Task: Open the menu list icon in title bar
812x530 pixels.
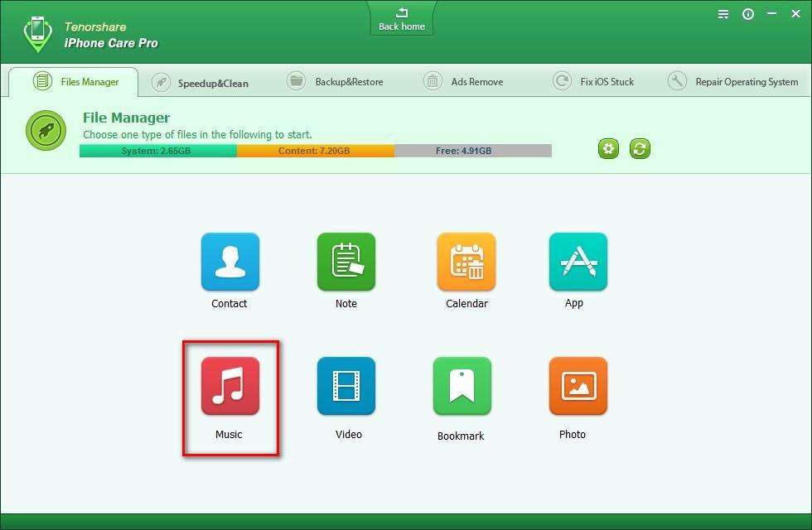Action: 723,14
